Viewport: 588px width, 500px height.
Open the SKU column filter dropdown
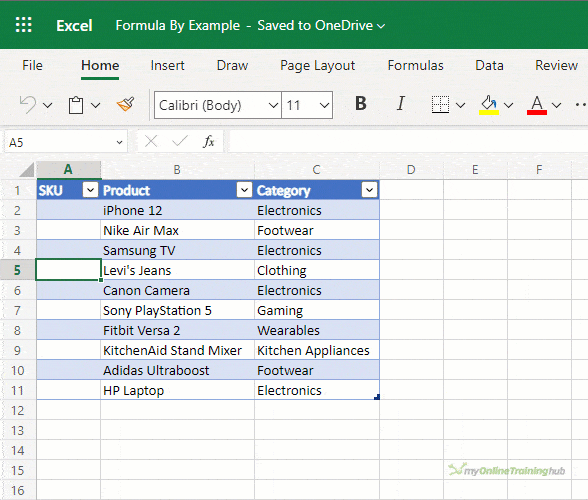coord(90,190)
